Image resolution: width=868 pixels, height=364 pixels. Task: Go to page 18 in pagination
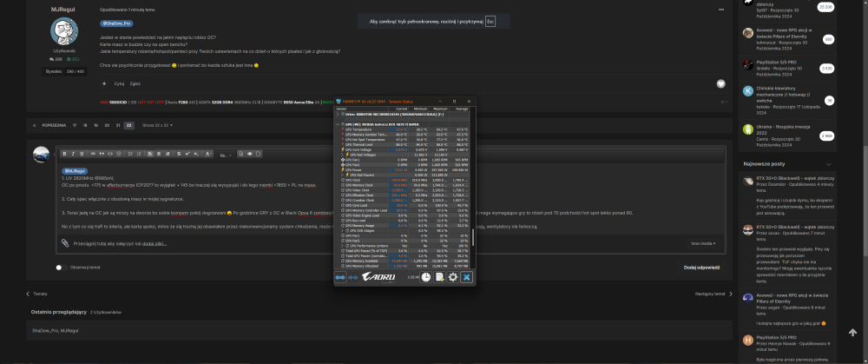click(x=85, y=126)
